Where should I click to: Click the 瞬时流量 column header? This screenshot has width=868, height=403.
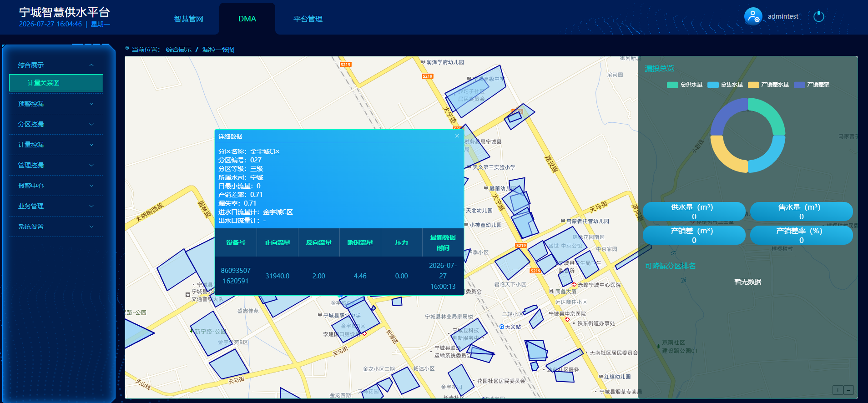pos(360,242)
